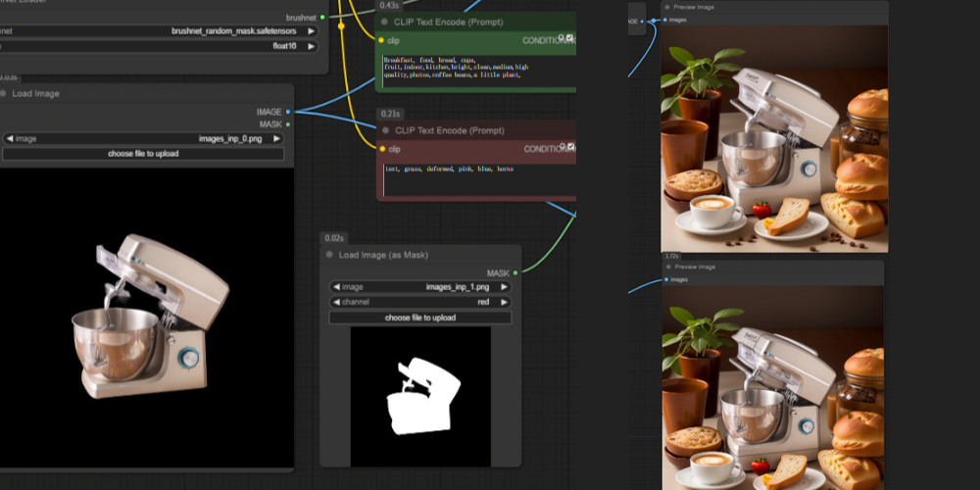Next image arrow beside images_inp_0.png
This screenshot has width=980, height=490.
click(x=277, y=139)
